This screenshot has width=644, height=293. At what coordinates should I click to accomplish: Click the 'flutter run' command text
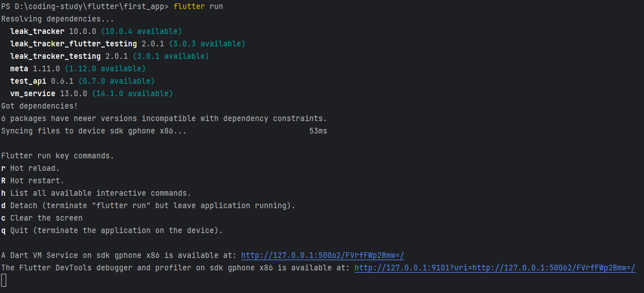tap(198, 7)
